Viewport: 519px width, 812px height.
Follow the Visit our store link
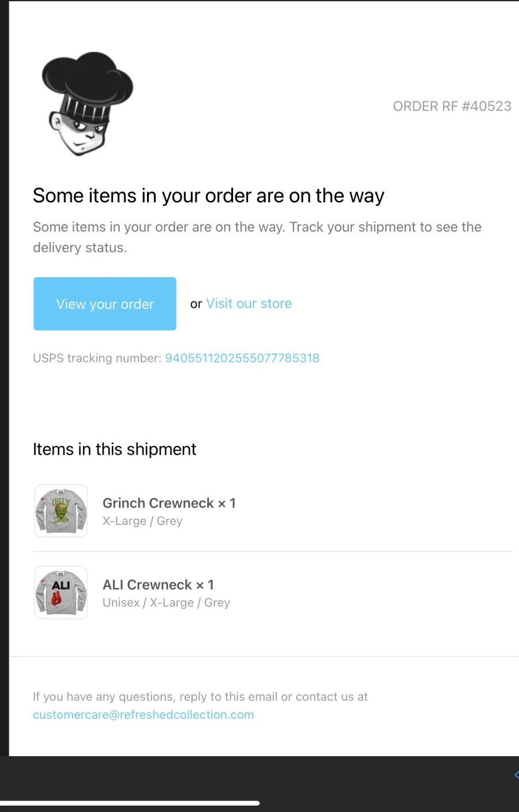click(249, 304)
